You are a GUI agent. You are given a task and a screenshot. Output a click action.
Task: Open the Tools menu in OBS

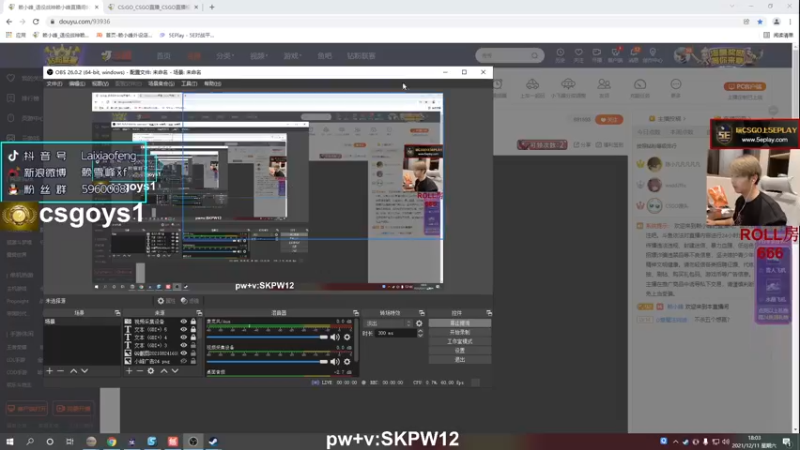point(189,84)
